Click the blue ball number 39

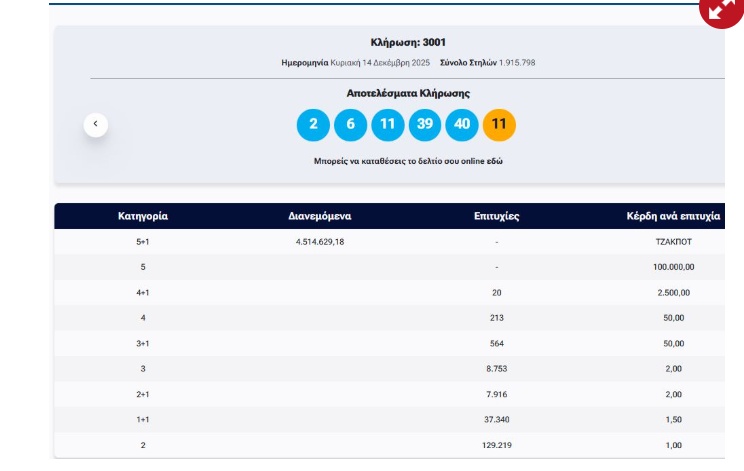coord(424,125)
